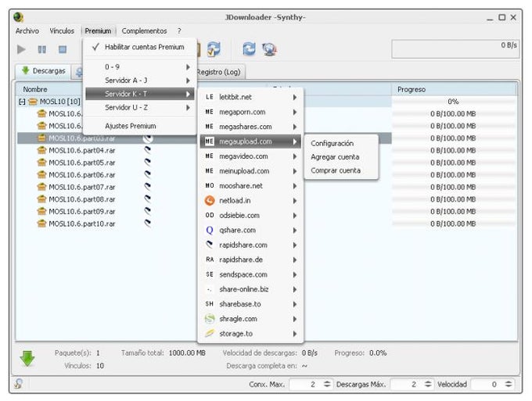Click the magnifier icon in bottom status bar
Viewport: 532px width, 401px height.
click(x=18, y=384)
